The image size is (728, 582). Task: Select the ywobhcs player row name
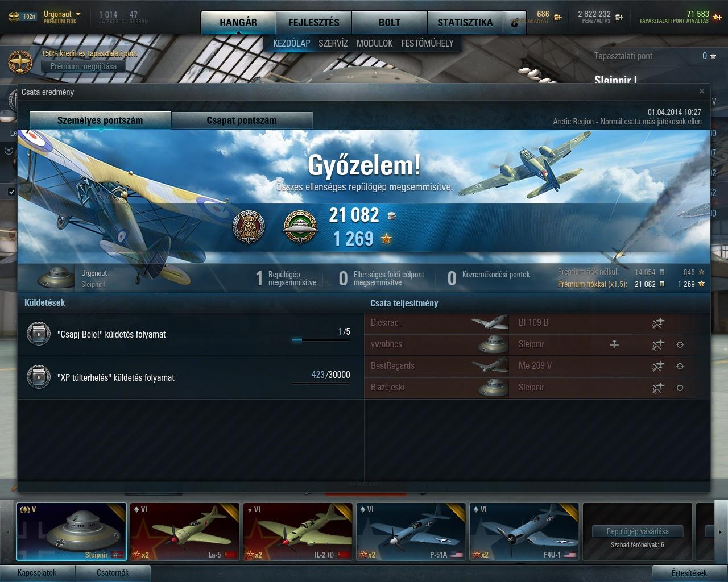[x=386, y=344]
